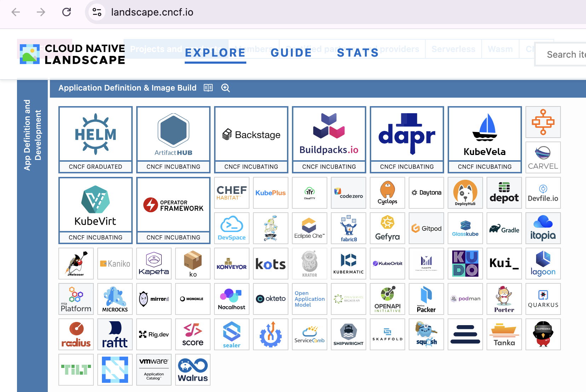Select the Konveyor tile

(x=232, y=264)
